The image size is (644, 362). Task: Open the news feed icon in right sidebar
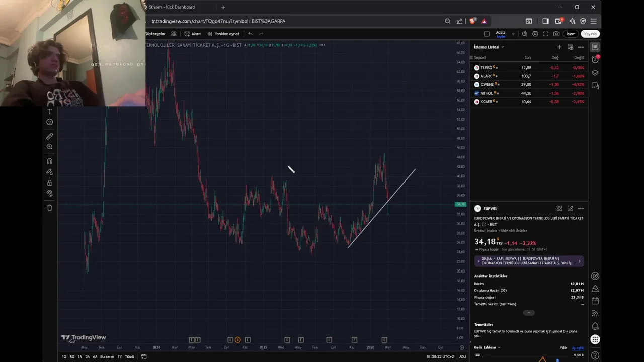point(595,314)
